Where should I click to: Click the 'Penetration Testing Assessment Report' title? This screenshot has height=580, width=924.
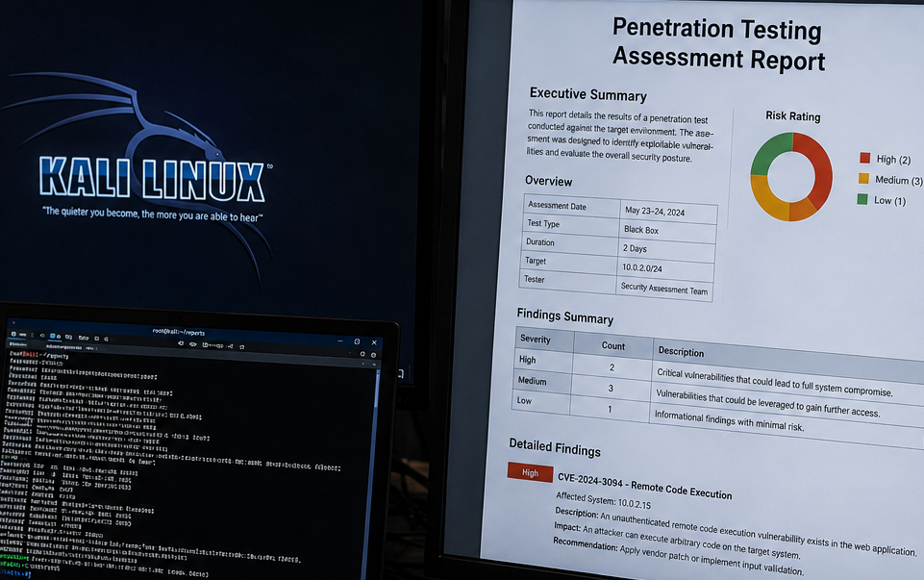click(x=717, y=44)
